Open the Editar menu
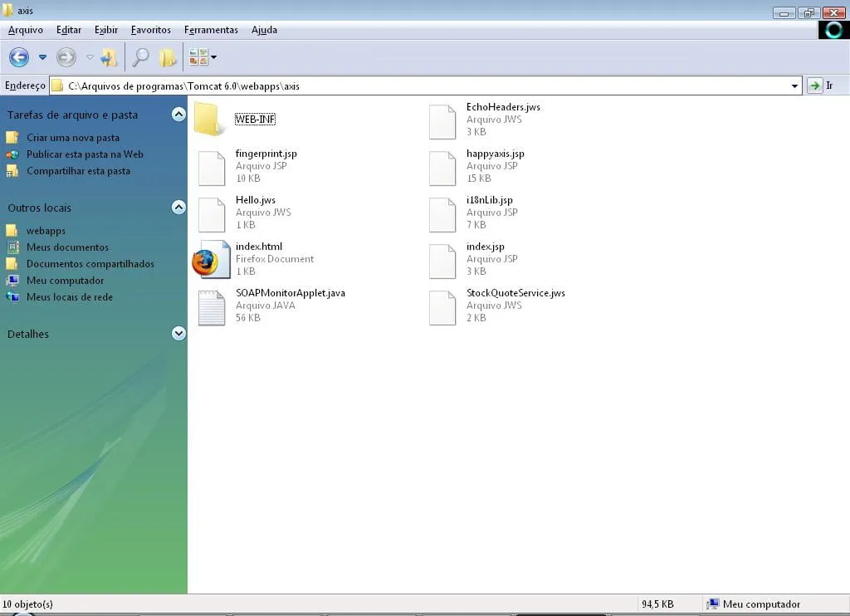 pos(69,30)
